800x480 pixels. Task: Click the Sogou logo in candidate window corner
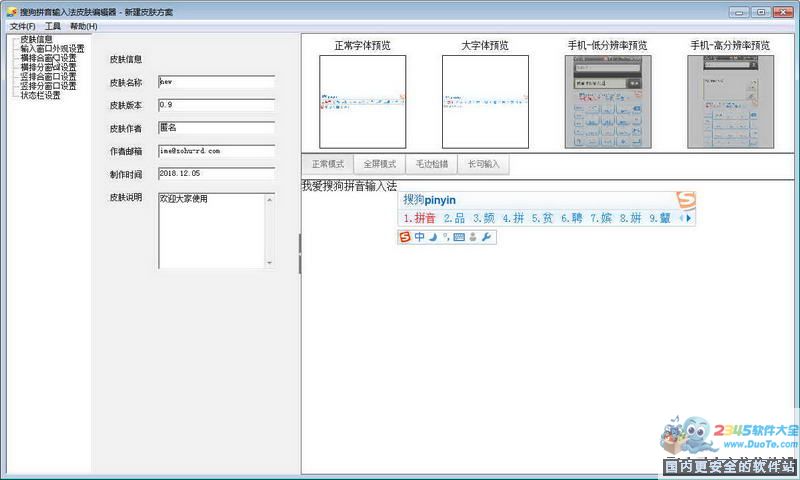tap(686, 200)
